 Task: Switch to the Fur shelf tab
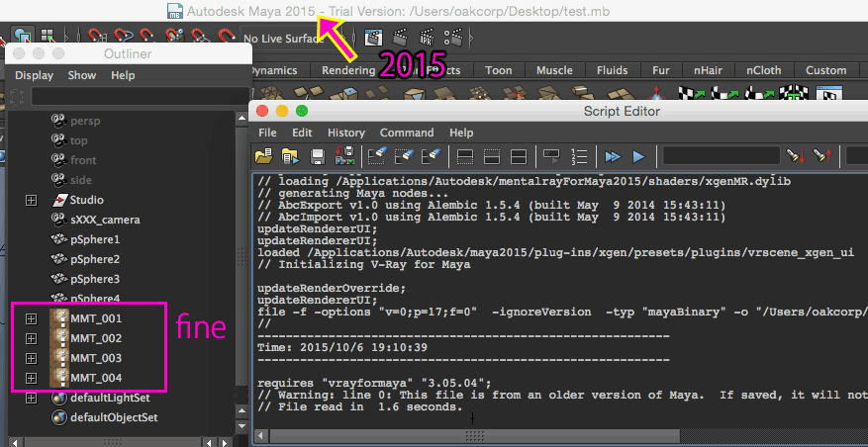pyautogui.click(x=661, y=70)
